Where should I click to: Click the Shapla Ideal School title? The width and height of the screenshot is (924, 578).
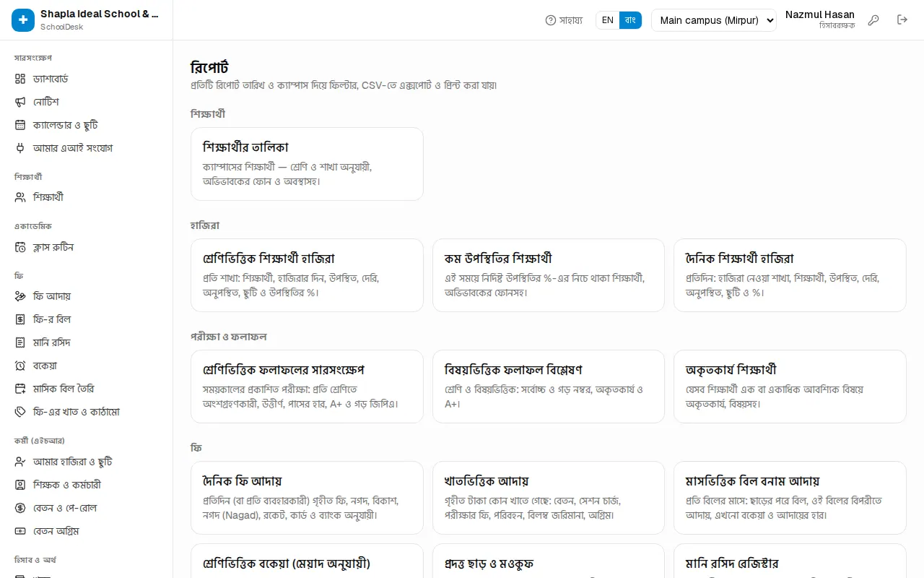(100, 14)
